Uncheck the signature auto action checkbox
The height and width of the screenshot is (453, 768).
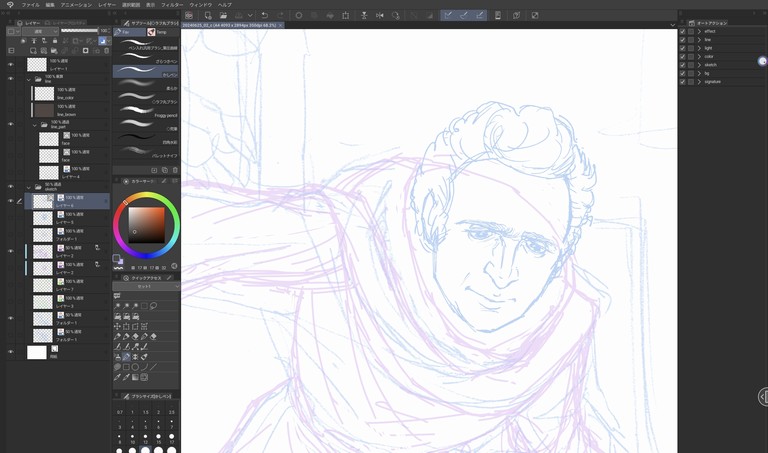pos(683,82)
